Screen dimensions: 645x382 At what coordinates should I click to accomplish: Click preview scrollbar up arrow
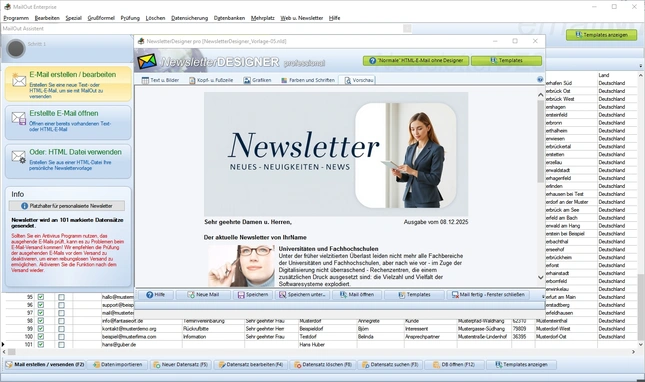click(x=541, y=95)
